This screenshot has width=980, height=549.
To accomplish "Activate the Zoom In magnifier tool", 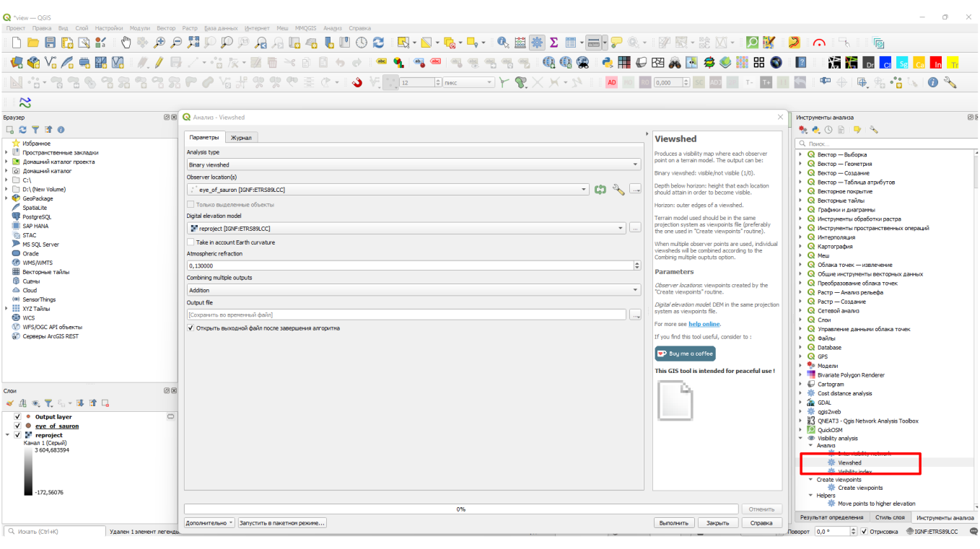I will (x=159, y=43).
